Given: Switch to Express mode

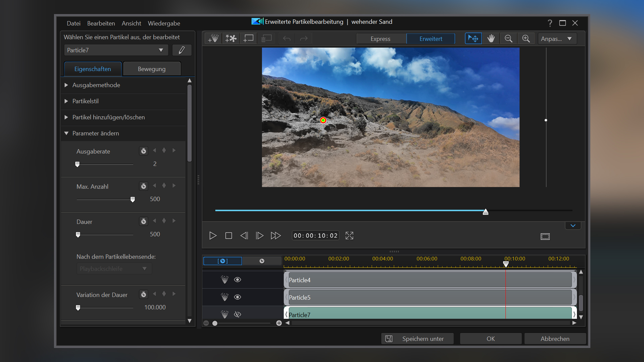Looking at the screenshot, I should [x=380, y=39].
